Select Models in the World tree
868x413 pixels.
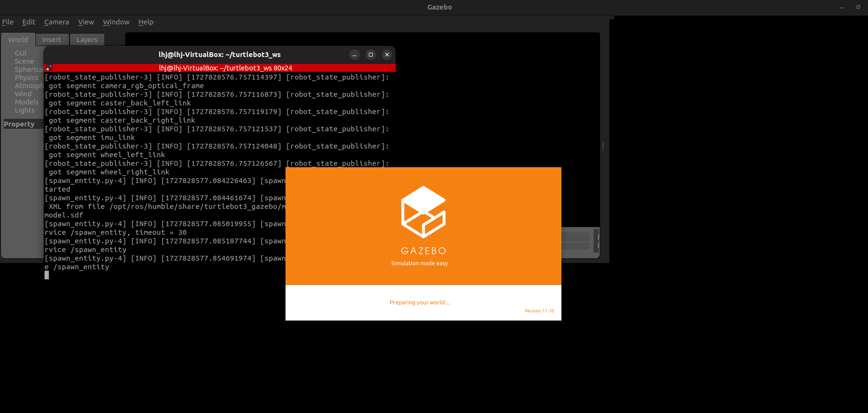tap(27, 102)
